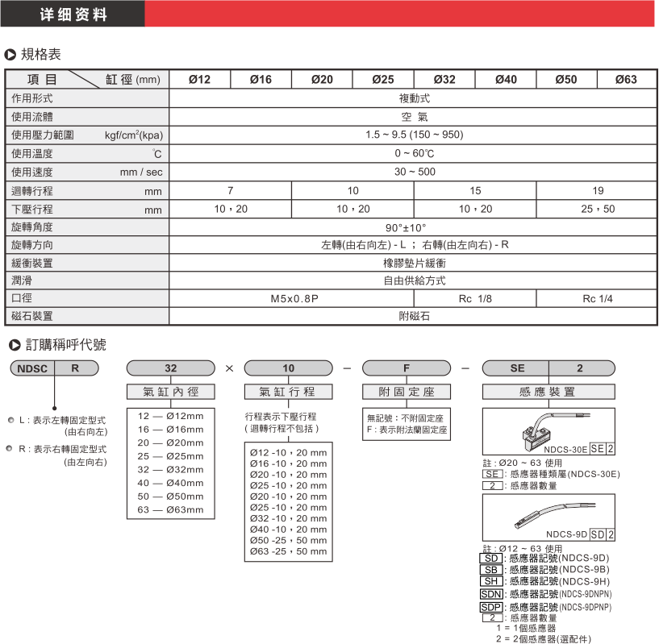Click the F mounting base pill
Image resolution: width=659 pixels, height=644 pixels.
pyautogui.click(x=407, y=368)
